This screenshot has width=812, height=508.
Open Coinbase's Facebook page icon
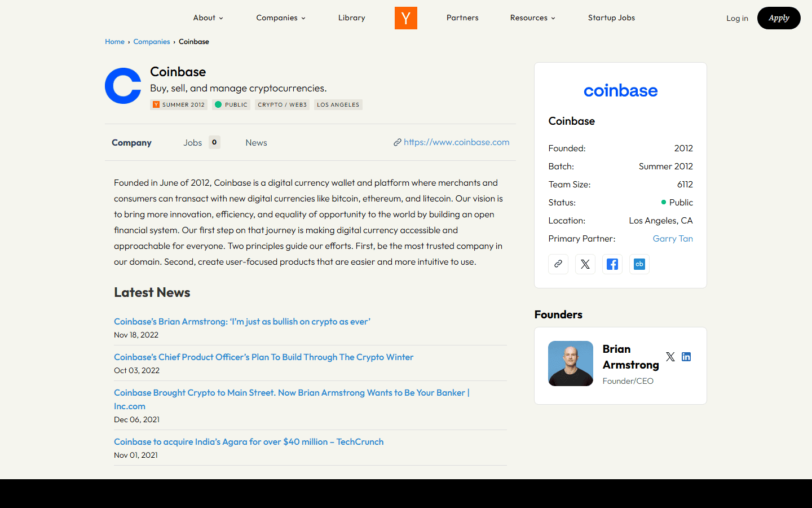coord(612,264)
